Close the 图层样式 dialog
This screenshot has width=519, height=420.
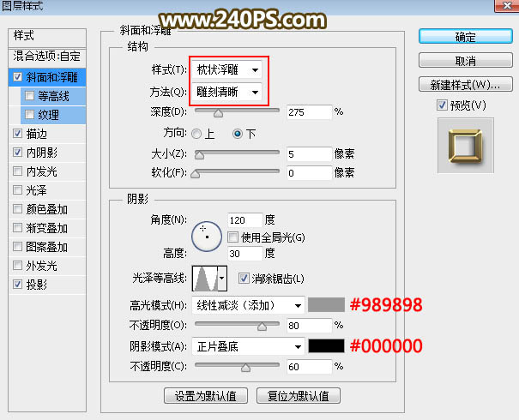click(507, 6)
